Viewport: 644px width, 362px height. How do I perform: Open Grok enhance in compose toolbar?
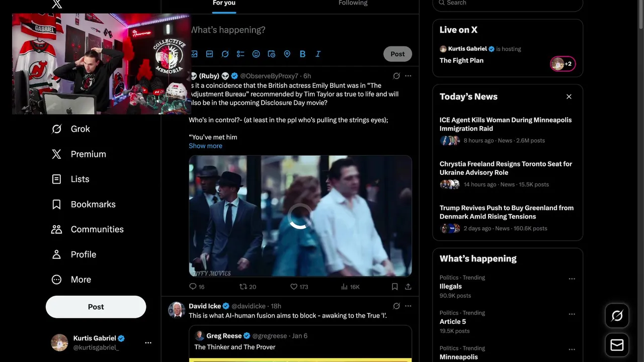click(x=225, y=54)
